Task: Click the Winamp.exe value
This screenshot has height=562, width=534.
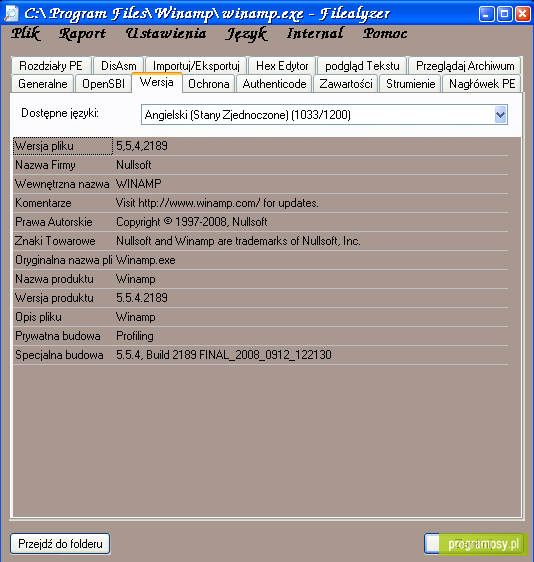Action: 146,260
